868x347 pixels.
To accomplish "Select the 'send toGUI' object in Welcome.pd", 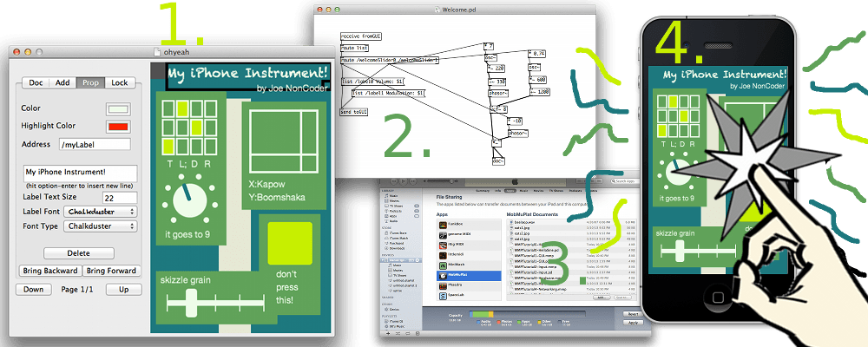I will tap(354, 112).
